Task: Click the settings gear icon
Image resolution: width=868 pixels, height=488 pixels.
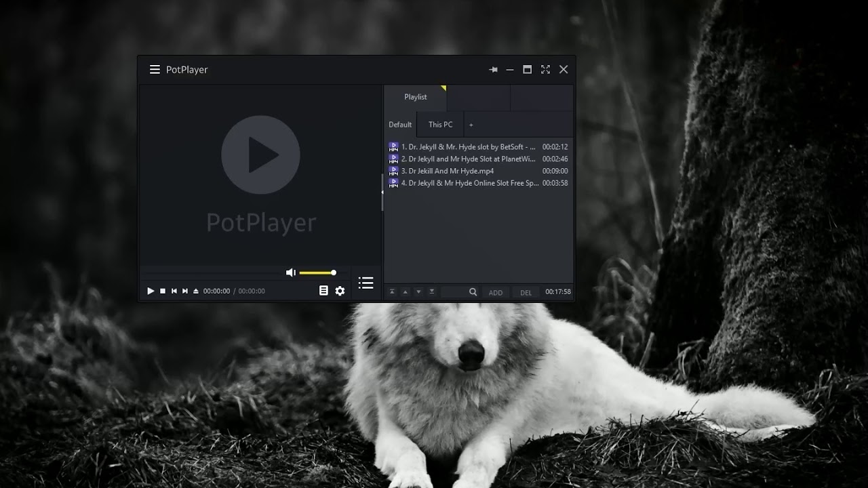Action: [x=340, y=291]
